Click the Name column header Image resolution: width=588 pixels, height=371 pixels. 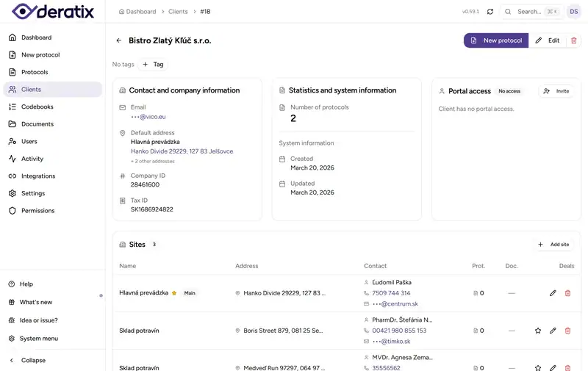[127, 266]
